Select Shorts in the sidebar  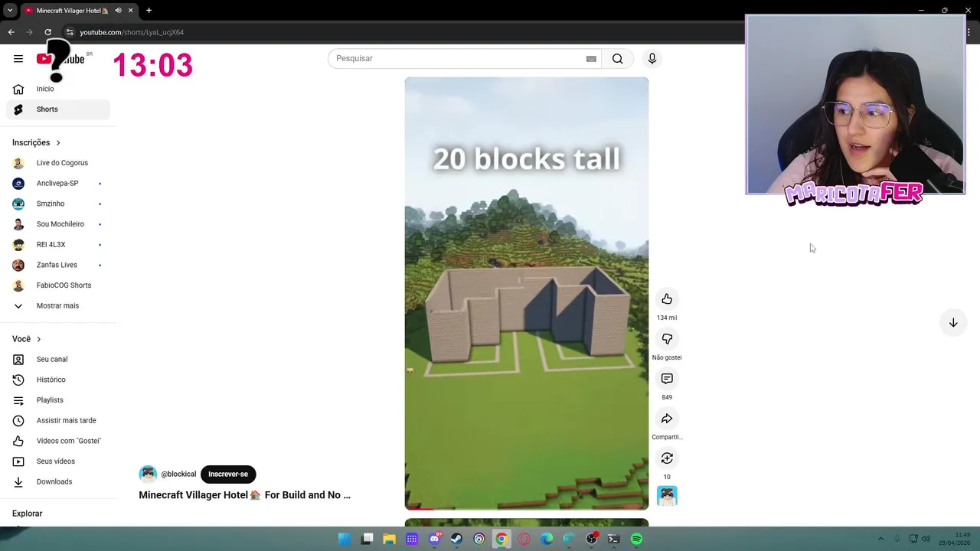pos(58,109)
